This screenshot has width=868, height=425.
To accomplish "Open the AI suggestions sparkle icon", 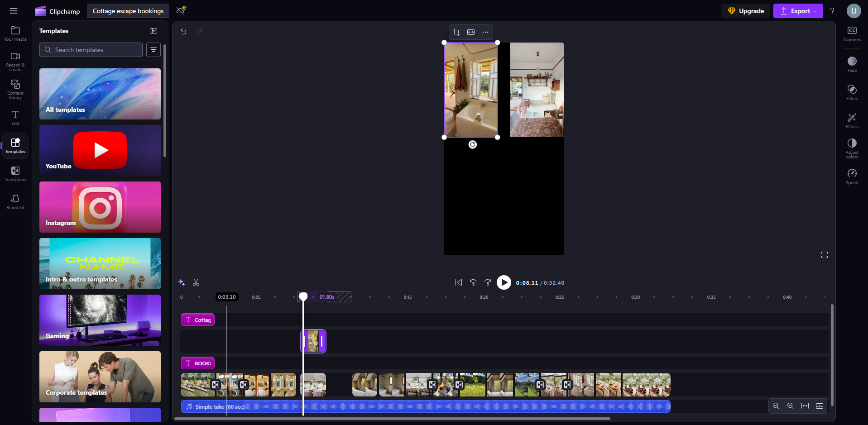I will point(182,282).
